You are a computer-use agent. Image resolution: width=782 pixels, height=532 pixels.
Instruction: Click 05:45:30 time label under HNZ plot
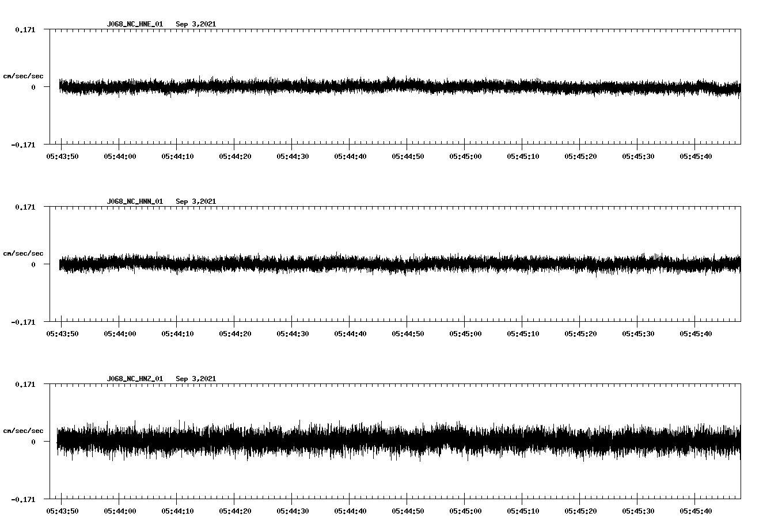(x=638, y=511)
